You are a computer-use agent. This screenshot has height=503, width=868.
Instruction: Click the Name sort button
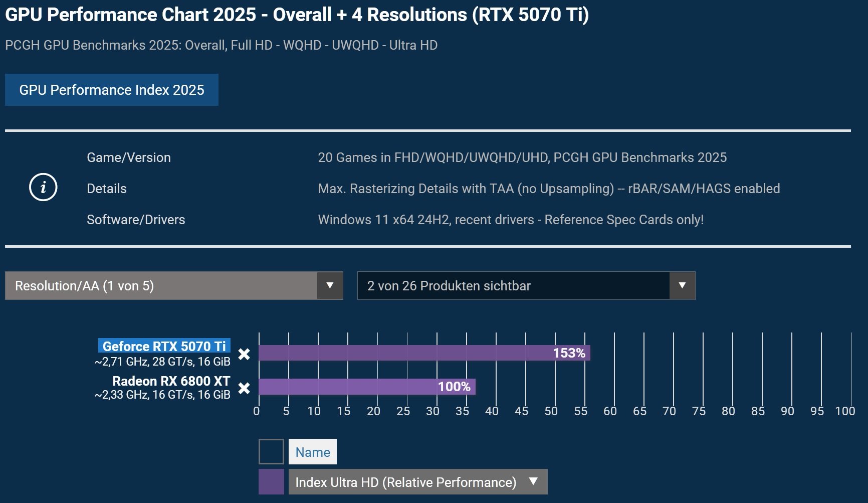[313, 452]
